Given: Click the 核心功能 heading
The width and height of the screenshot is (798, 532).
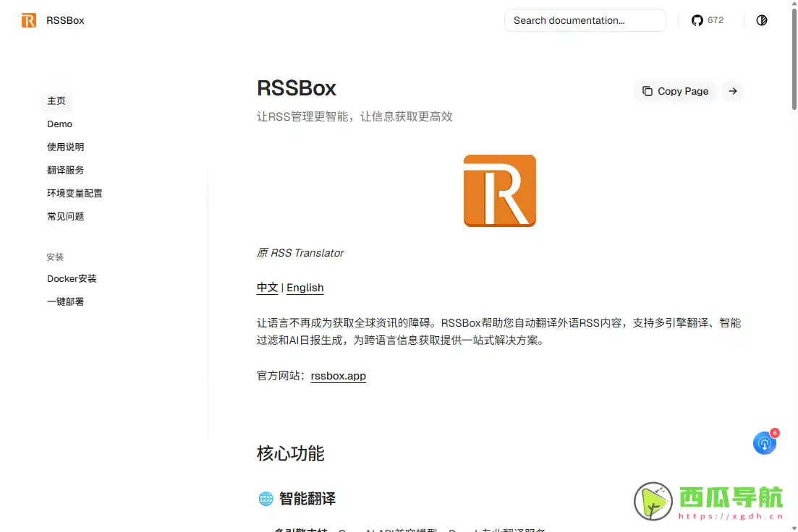Looking at the screenshot, I should point(291,454).
